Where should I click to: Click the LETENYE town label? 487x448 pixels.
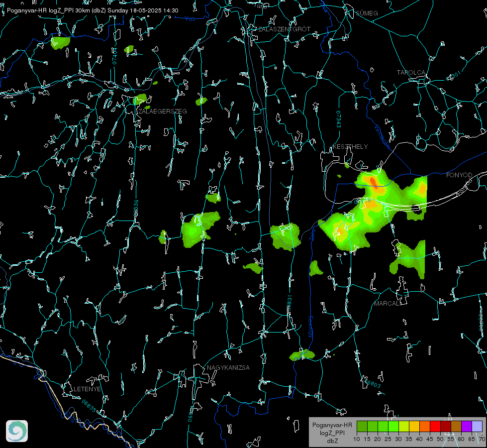(87, 389)
